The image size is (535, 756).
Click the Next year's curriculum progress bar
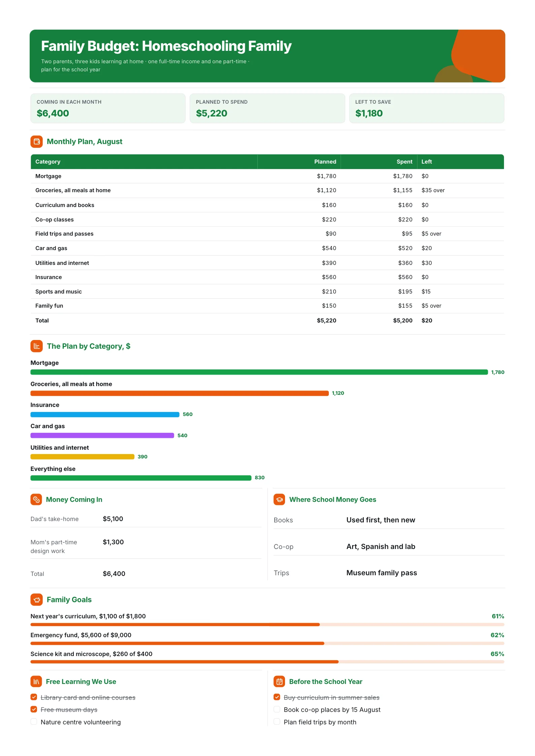coord(267,625)
